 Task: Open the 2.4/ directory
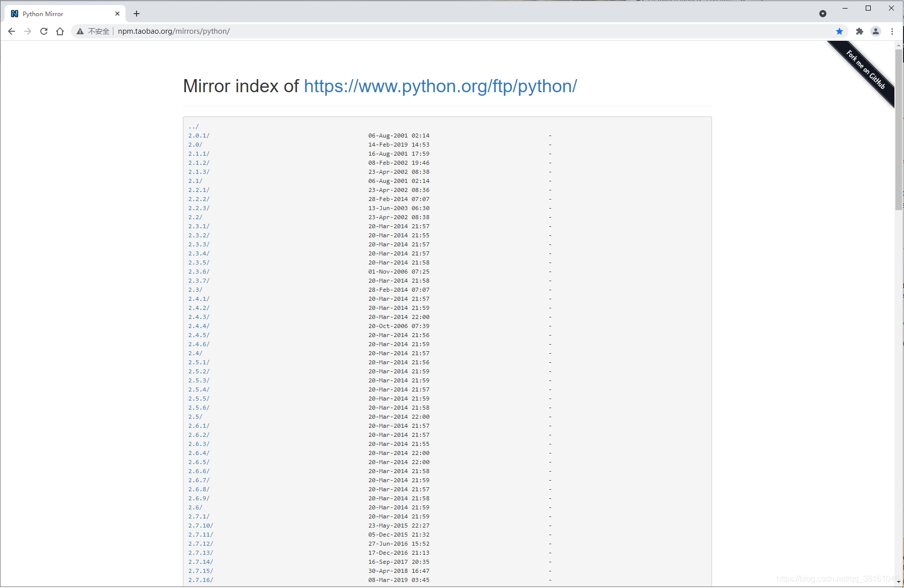point(196,353)
